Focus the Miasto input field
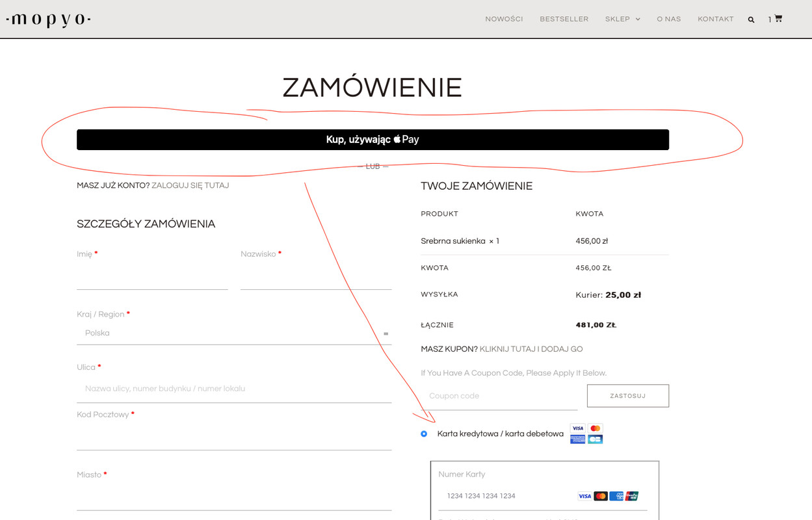This screenshot has height=520, width=812. [234, 497]
